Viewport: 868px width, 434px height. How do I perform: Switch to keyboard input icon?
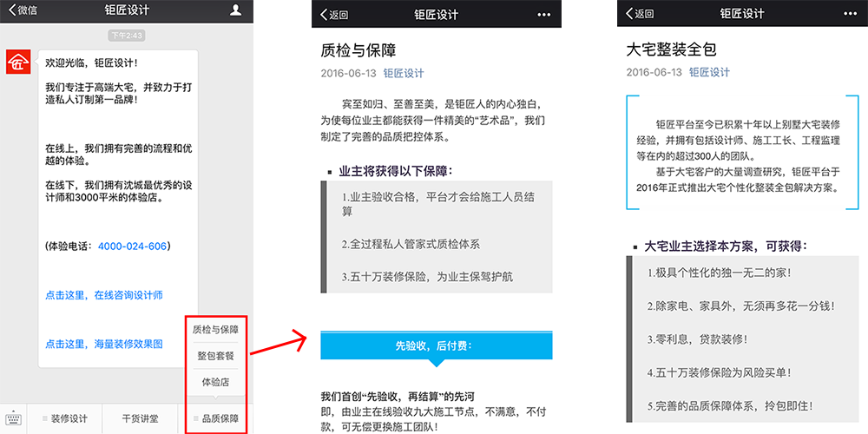(x=12, y=419)
